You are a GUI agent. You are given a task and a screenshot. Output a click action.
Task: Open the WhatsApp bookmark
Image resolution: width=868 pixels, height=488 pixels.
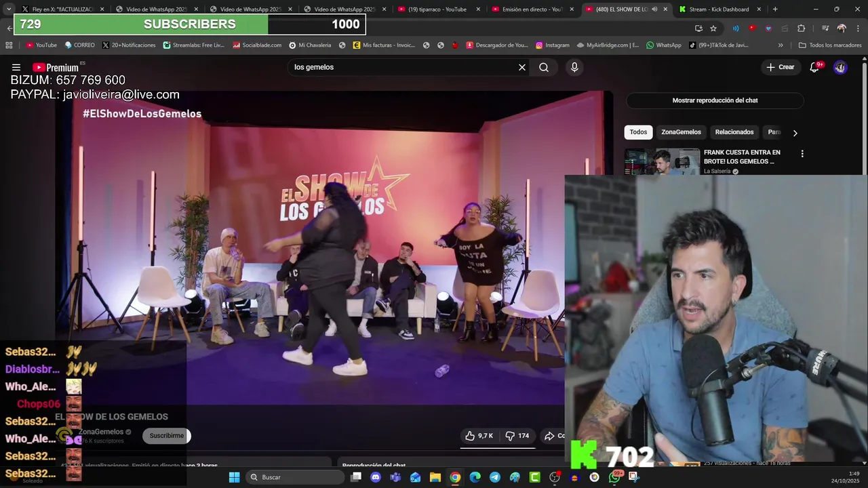pyautogui.click(x=664, y=45)
